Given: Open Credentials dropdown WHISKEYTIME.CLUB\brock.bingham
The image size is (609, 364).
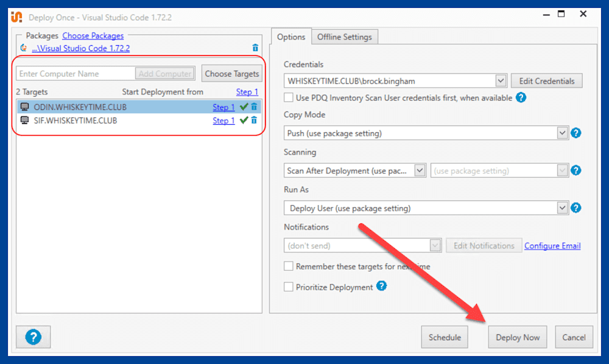Looking at the screenshot, I should pos(395,81).
